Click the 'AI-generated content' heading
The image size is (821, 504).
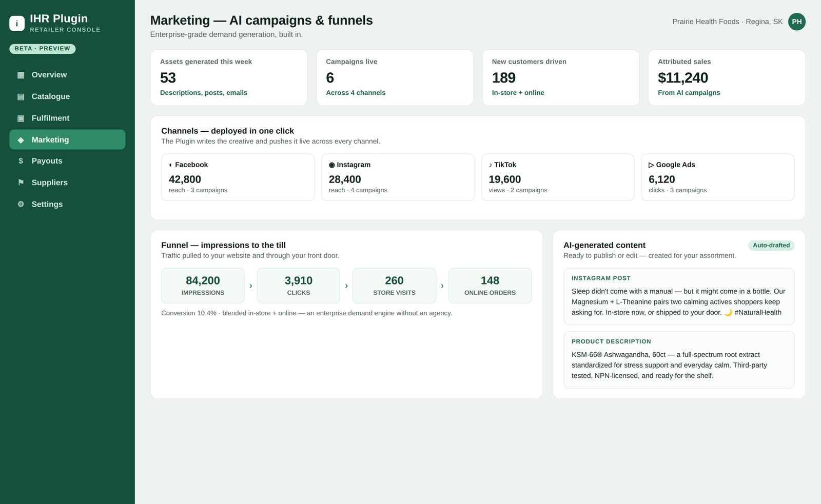click(604, 245)
